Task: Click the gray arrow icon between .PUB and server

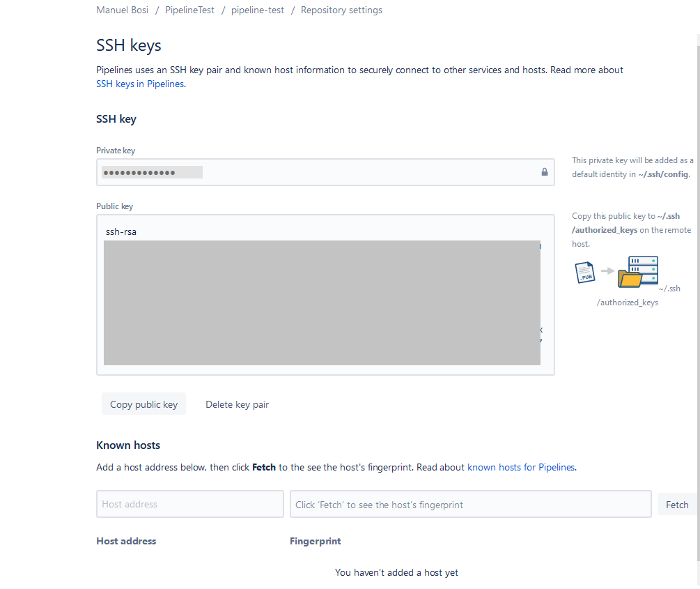Action: pos(607,272)
